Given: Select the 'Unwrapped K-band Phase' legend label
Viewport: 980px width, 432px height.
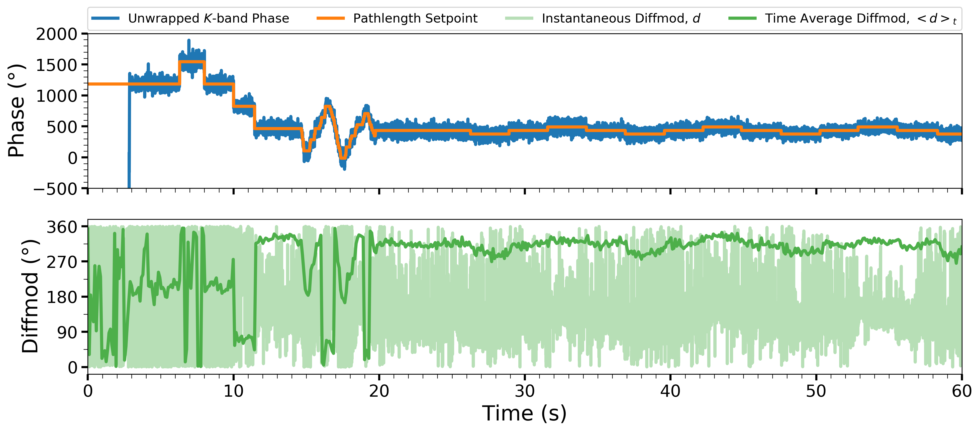Looking at the screenshot, I should tap(209, 18).
